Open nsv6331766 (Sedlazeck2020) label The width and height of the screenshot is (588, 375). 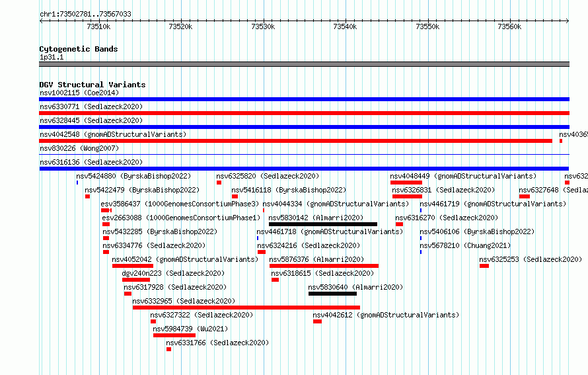coord(217,343)
